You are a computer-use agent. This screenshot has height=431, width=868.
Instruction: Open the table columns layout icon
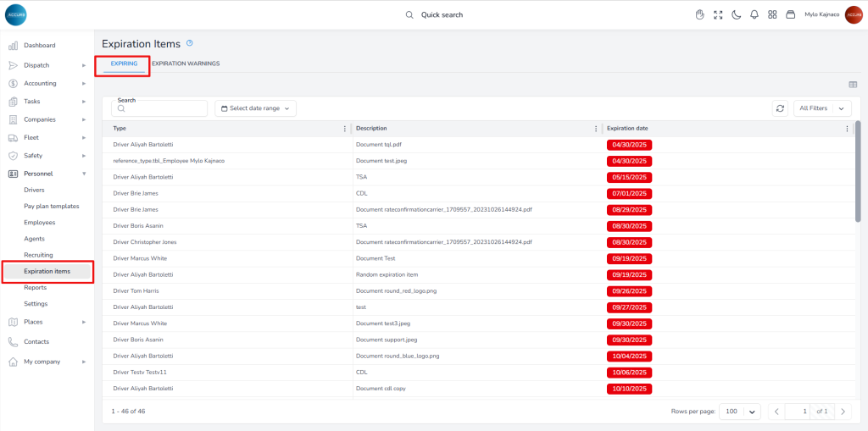pyautogui.click(x=853, y=84)
